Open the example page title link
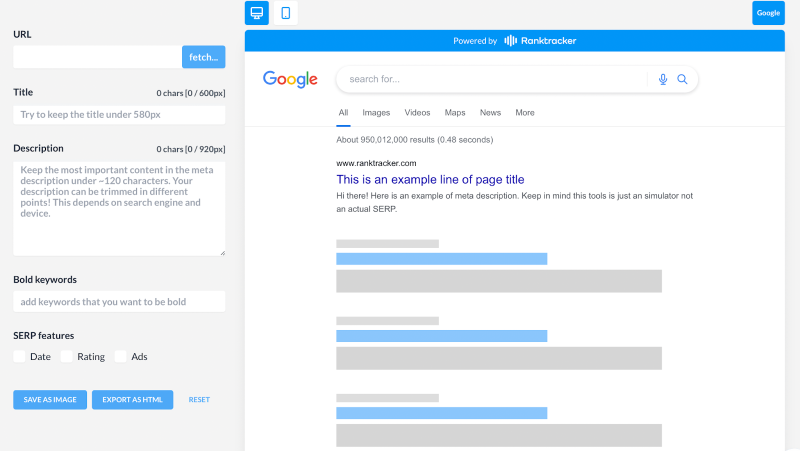800x451 pixels. [430, 180]
